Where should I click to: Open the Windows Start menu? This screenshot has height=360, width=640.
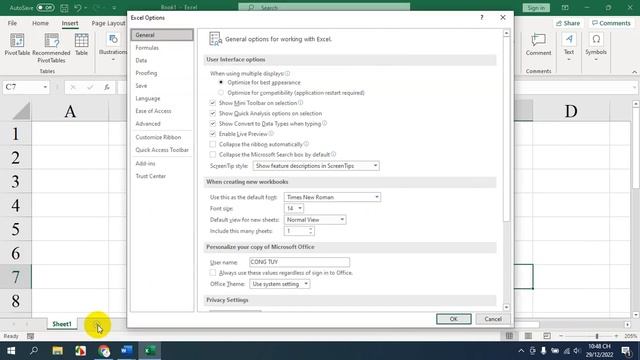coord(11,351)
